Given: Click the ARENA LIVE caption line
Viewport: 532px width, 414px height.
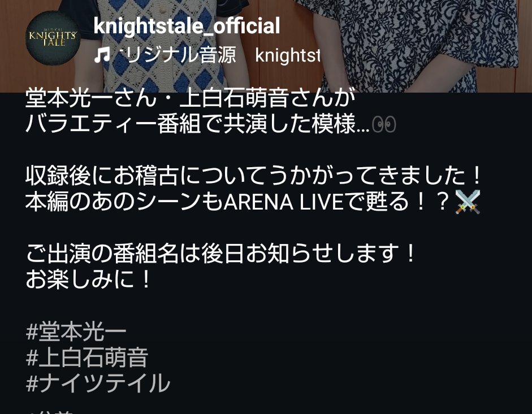Looking at the screenshot, I should tap(253, 202).
